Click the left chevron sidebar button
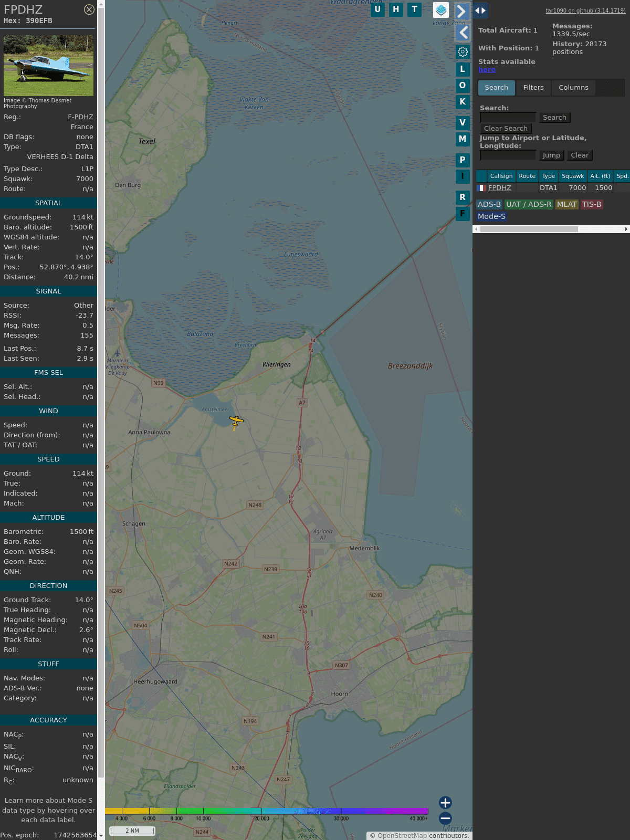This screenshot has height=840, width=630. (463, 33)
